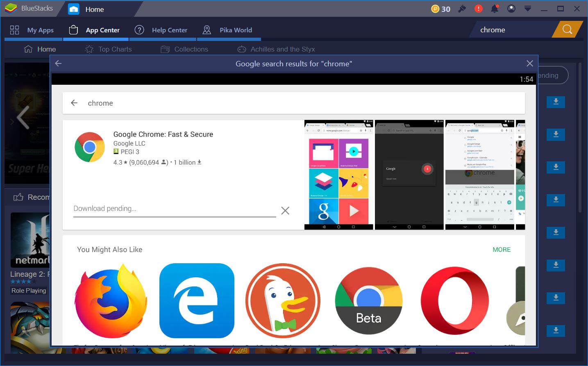Cancel the pending Chrome download
The height and width of the screenshot is (366, 588).
[x=285, y=210]
